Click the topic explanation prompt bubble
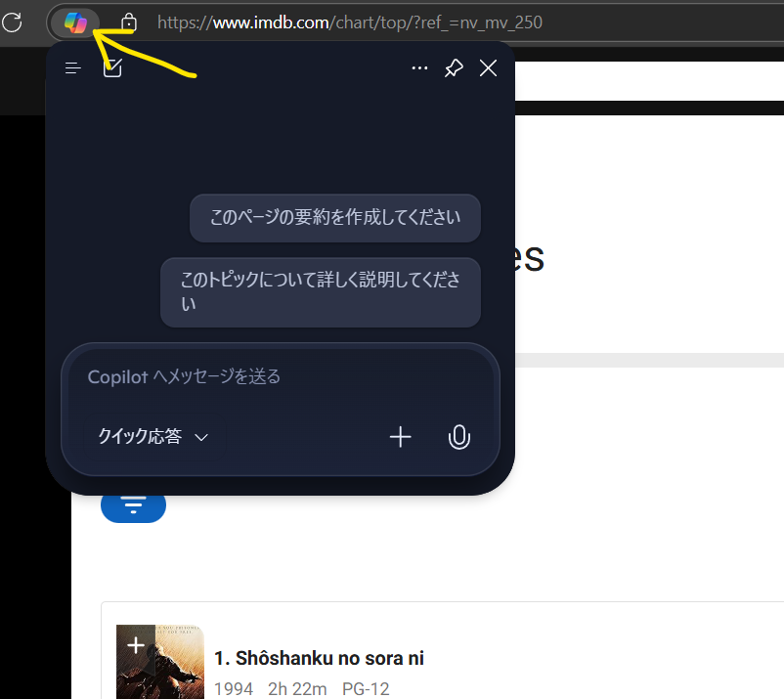Viewport: 784px width, 699px height. click(x=320, y=291)
